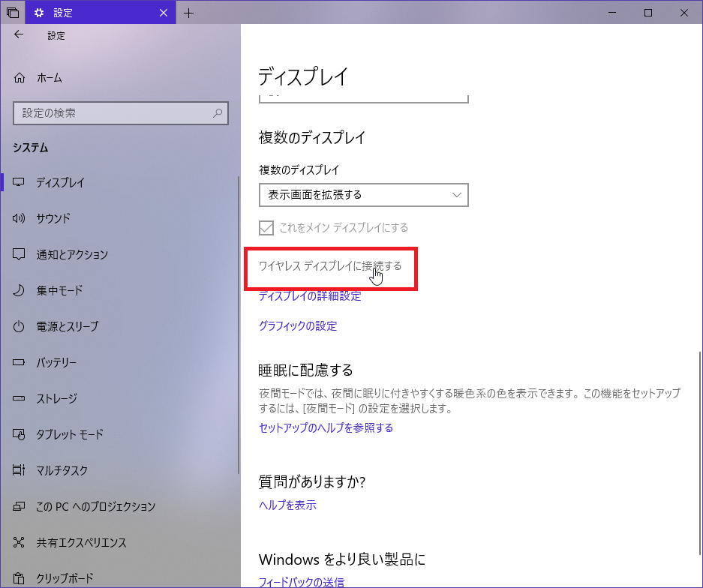Viewport: 703px width, 588px height.
Task: Select ディスプレイ monitor icon in sidebar
Action: pyautogui.click(x=19, y=182)
